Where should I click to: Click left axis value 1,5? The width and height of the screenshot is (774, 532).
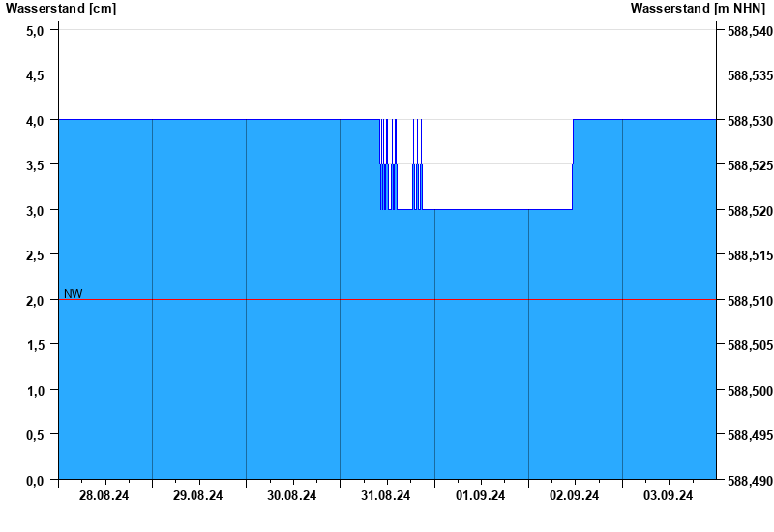click(x=35, y=345)
